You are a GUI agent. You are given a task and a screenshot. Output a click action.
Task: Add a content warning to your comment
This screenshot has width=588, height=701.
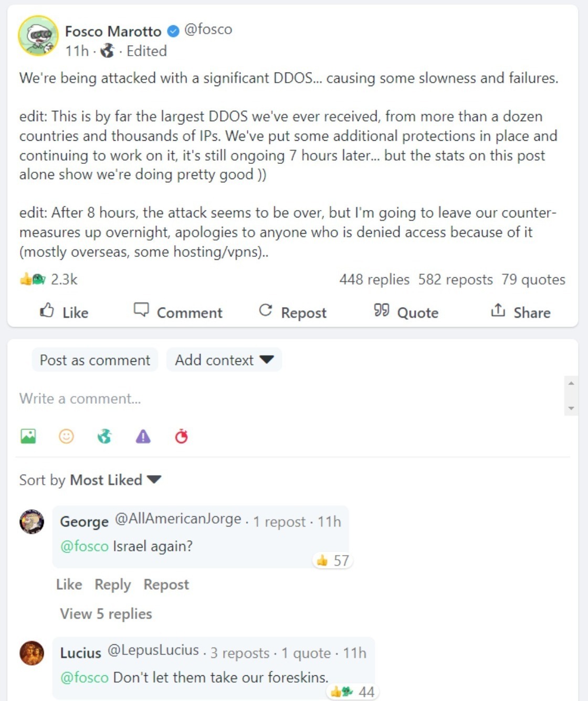142,435
